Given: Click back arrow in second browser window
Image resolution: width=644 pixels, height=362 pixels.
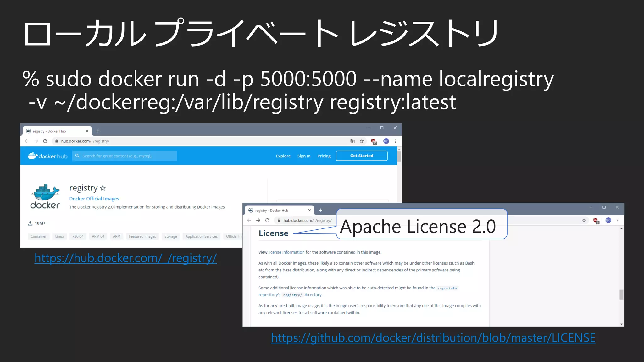Looking at the screenshot, I should (x=249, y=220).
